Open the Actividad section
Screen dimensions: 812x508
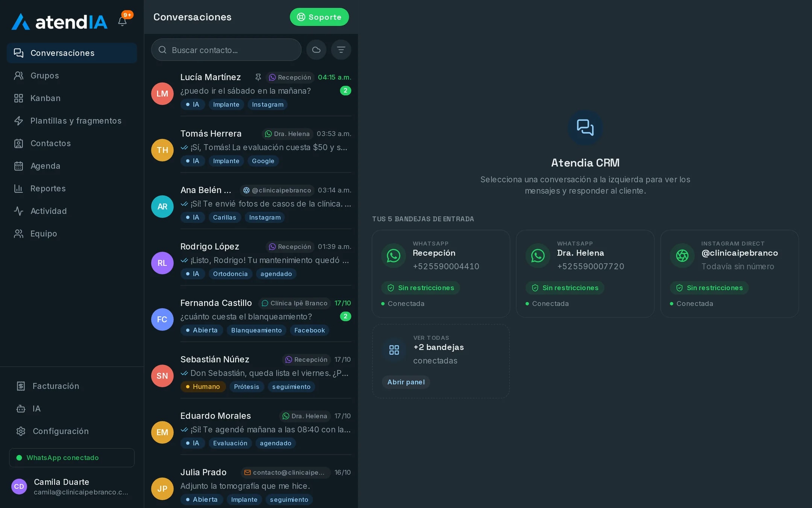[x=72, y=211]
